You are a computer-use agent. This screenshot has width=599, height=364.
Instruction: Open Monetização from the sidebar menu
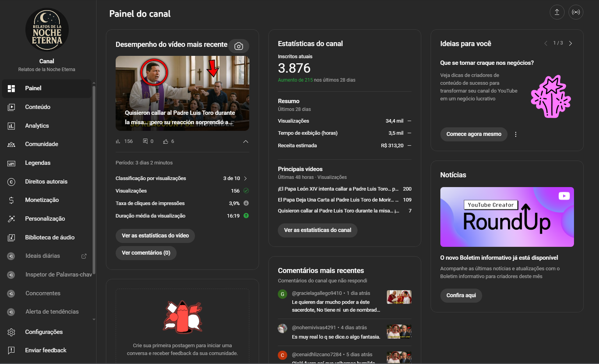[46, 200]
